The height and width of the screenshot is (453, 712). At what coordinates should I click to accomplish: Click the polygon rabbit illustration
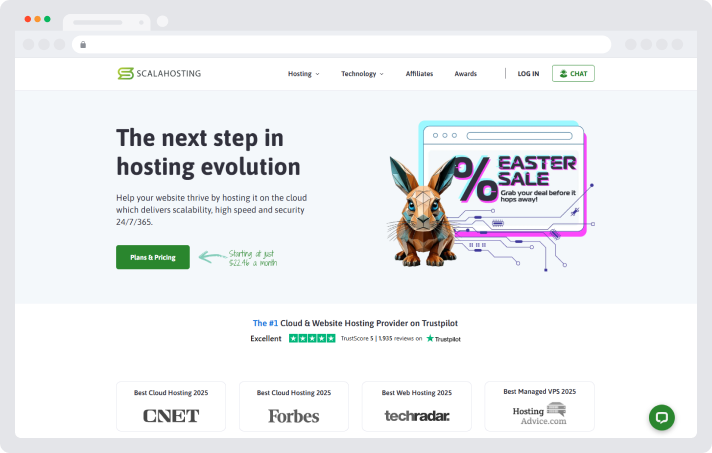click(x=422, y=211)
